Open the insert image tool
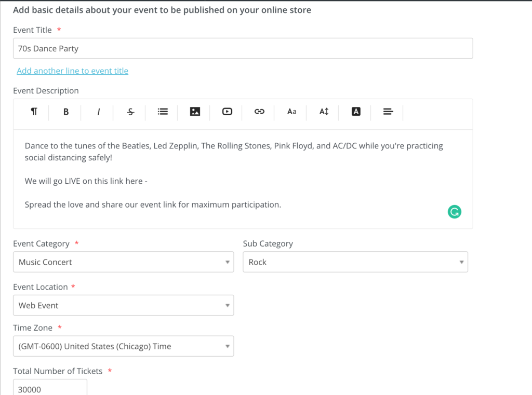Viewport: 532px width, 395px height. pyautogui.click(x=194, y=112)
